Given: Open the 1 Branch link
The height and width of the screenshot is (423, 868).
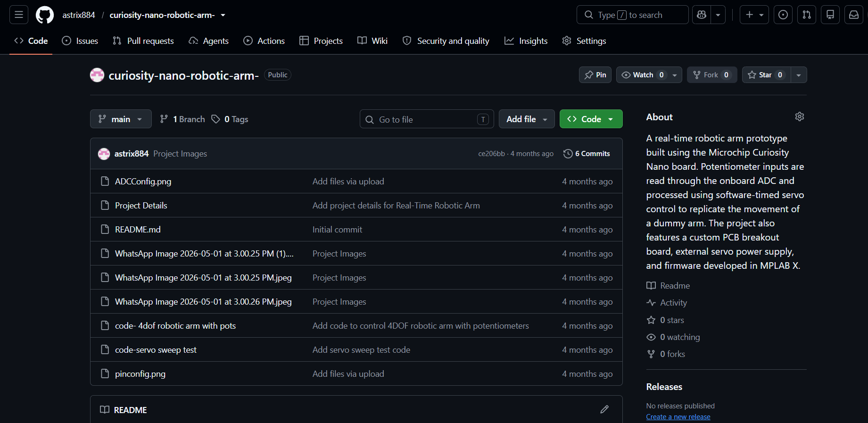Looking at the screenshot, I should [x=182, y=119].
